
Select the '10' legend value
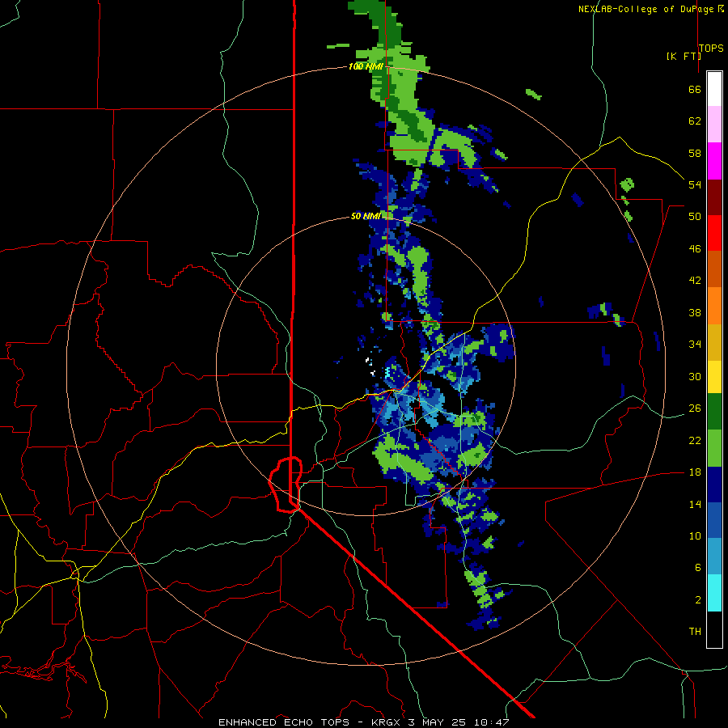click(695, 535)
